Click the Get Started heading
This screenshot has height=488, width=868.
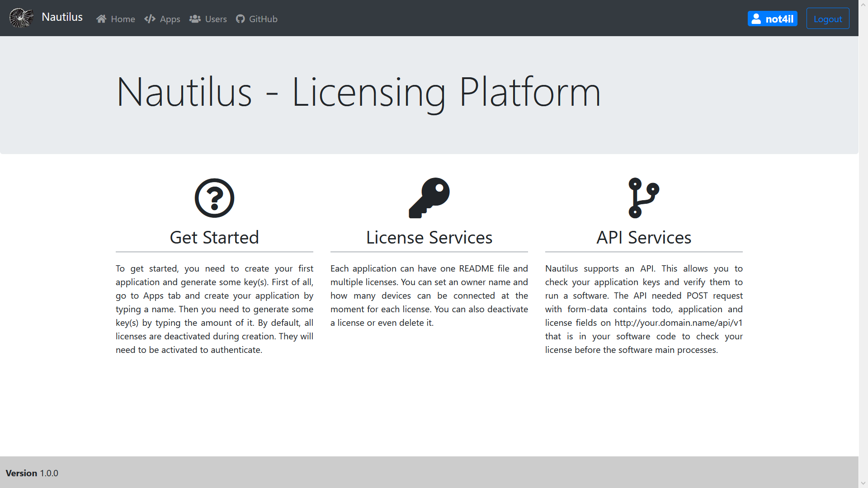[x=214, y=237]
